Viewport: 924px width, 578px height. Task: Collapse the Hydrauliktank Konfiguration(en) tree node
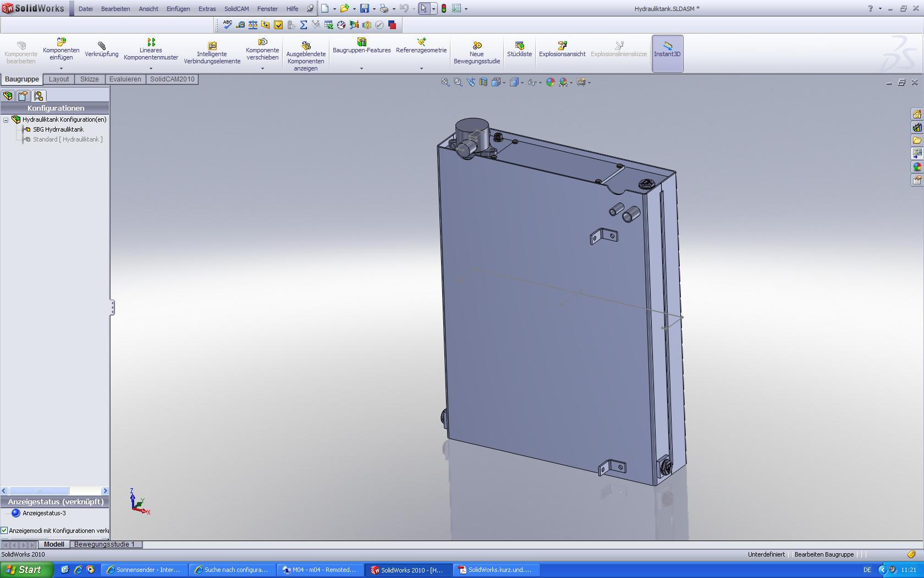(6, 119)
